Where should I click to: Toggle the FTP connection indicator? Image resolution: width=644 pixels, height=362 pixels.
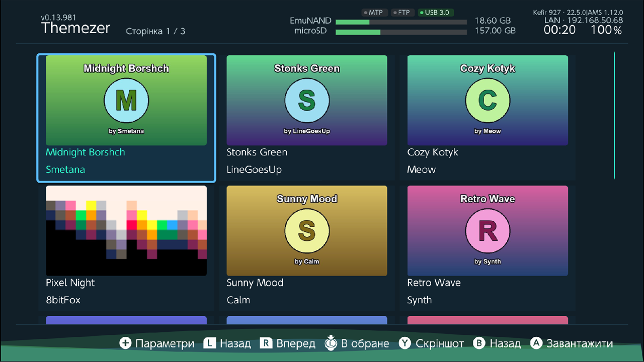pos(402,13)
